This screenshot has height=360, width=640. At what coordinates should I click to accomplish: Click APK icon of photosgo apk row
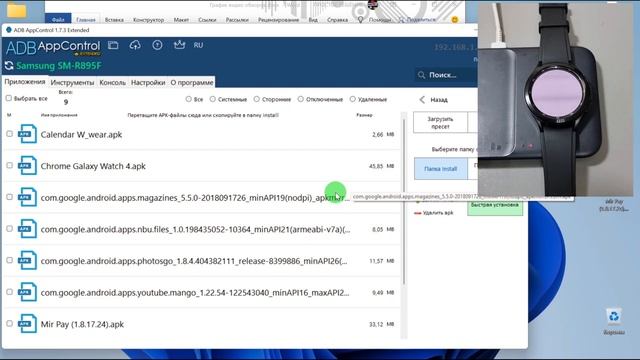[27, 260]
